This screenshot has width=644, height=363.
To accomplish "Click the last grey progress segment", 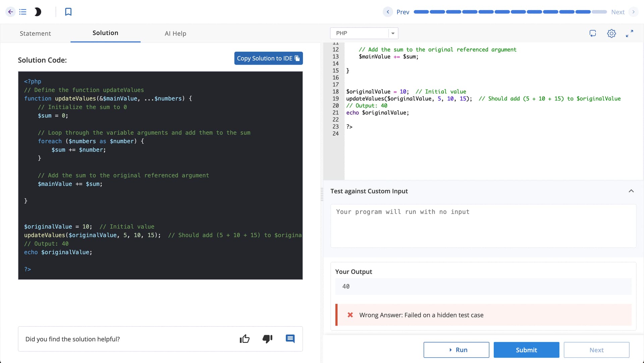I will click(x=599, y=12).
